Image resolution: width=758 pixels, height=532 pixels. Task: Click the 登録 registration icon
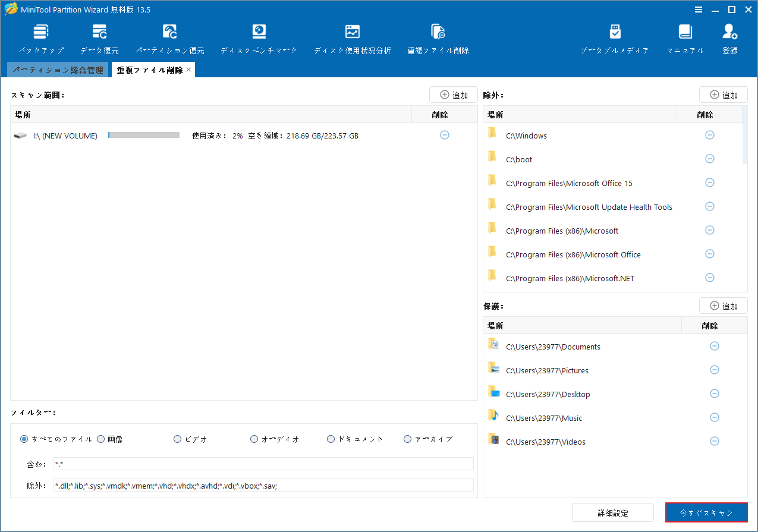point(729,37)
